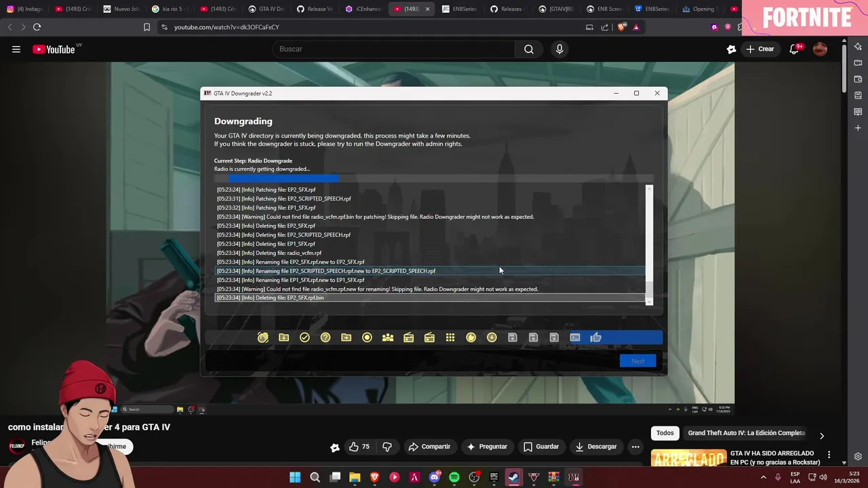Click the Compartir share button

point(429,447)
